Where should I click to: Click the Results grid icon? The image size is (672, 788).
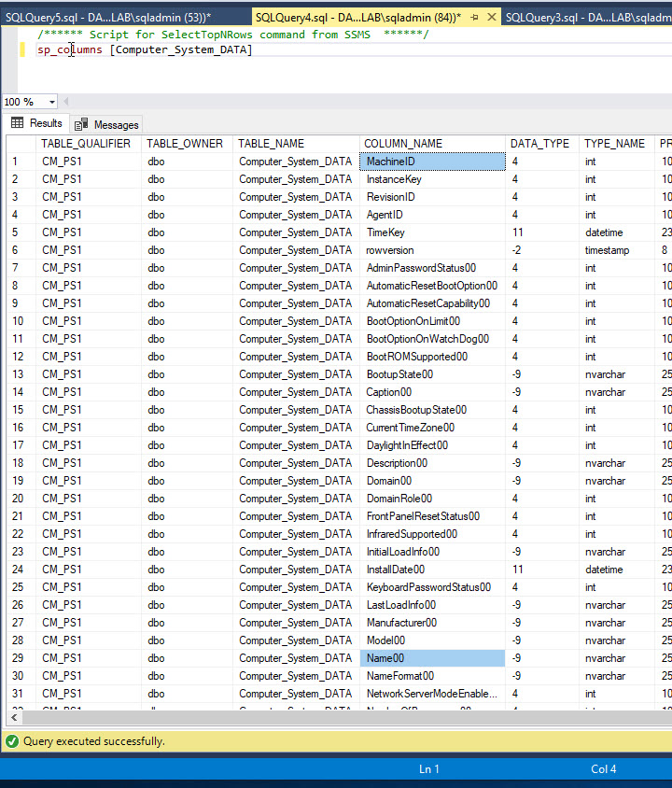(x=18, y=123)
